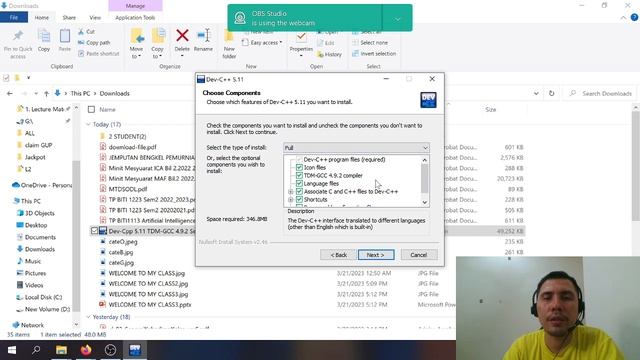640x360 pixels.
Task: Open the Move to option
Action: pos(136,44)
